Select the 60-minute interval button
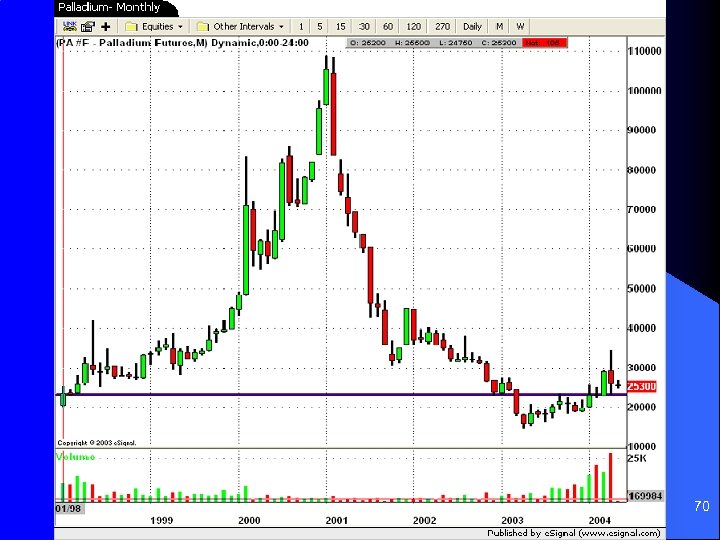The height and width of the screenshot is (540, 720). [388, 27]
